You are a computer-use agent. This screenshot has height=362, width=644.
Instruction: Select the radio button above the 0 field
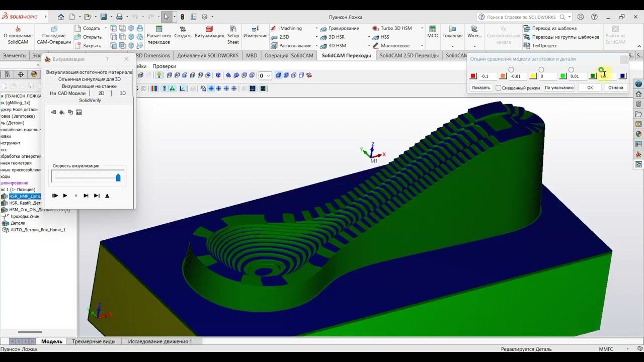coord(541,70)
